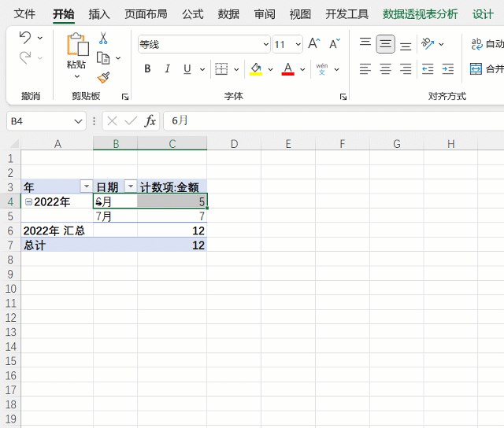Collapse the 2022年 group
This screenshot has height=428, width=504.
click(28, 201)
